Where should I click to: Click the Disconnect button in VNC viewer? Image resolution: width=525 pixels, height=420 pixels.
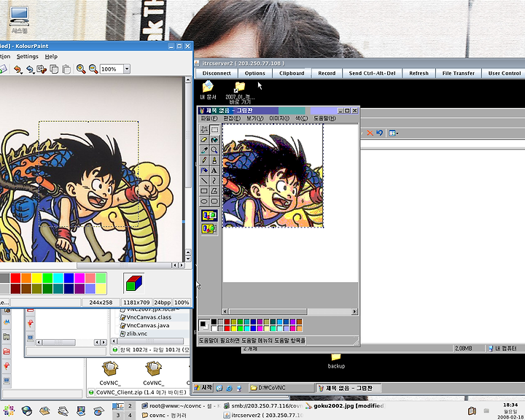[x=217, y=73]
